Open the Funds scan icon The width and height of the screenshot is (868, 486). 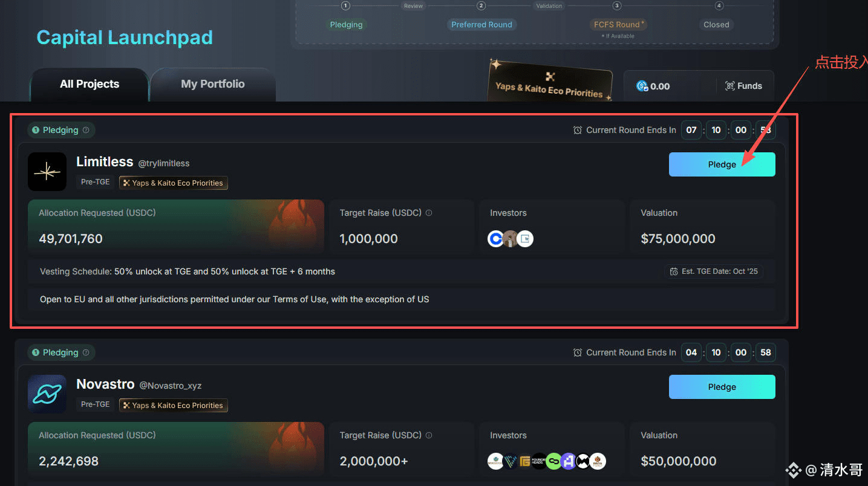tap(730, 86)
